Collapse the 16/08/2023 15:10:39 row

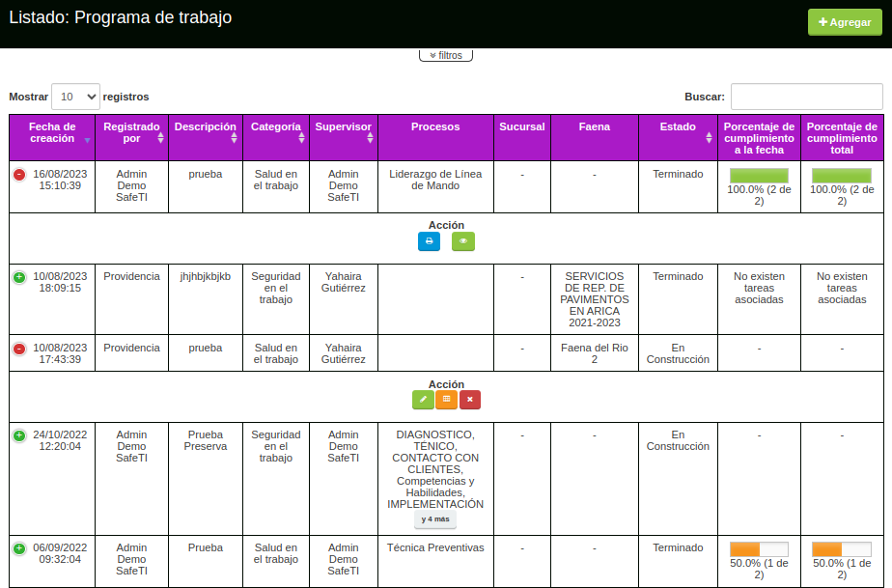point(19,175)
